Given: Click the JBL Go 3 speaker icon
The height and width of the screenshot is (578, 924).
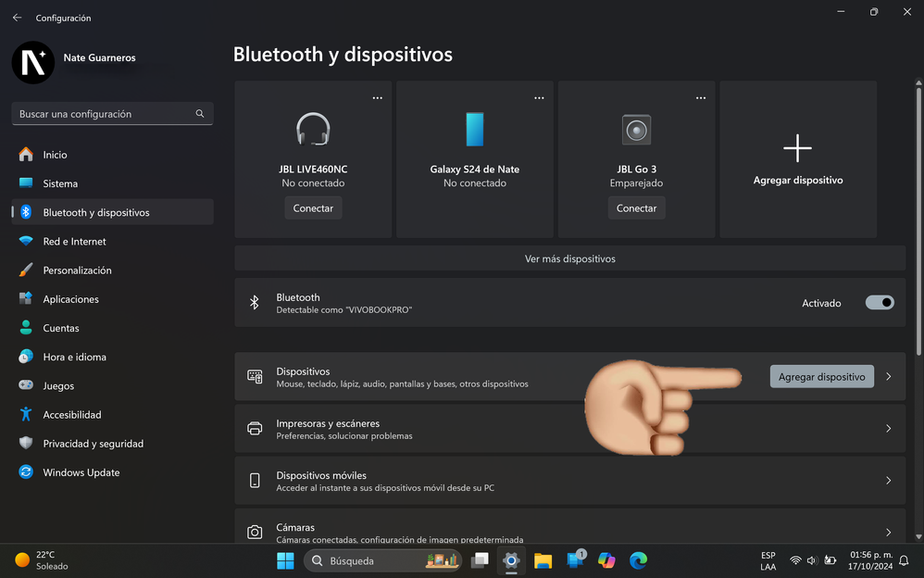Looking at the screenshot, I should [x=636, y=129].
